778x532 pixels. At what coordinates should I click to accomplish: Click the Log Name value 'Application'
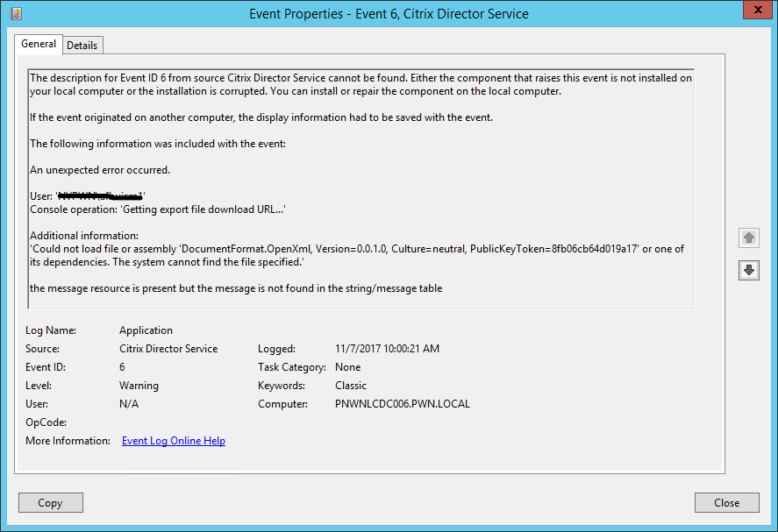click(146, 330)
